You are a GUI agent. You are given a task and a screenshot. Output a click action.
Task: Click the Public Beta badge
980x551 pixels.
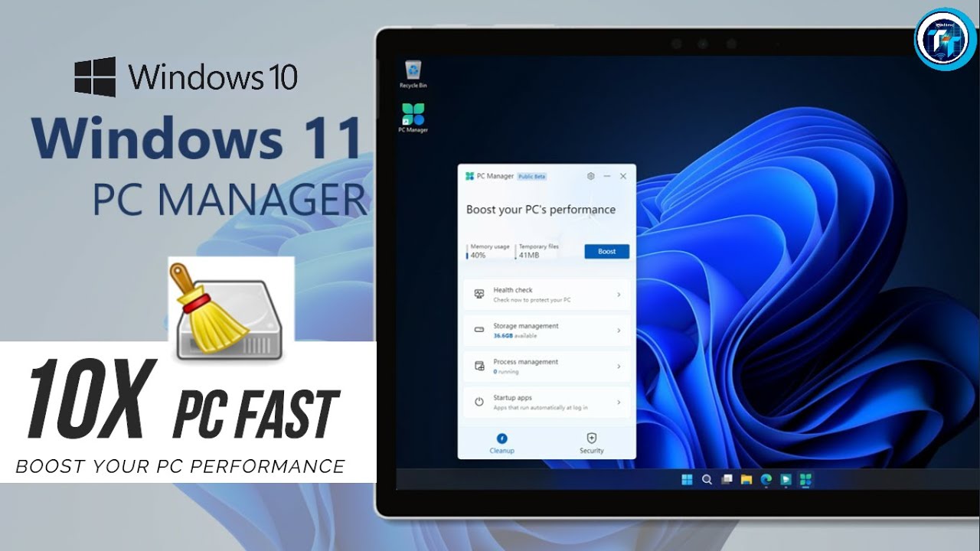click(x=532, y=176)
